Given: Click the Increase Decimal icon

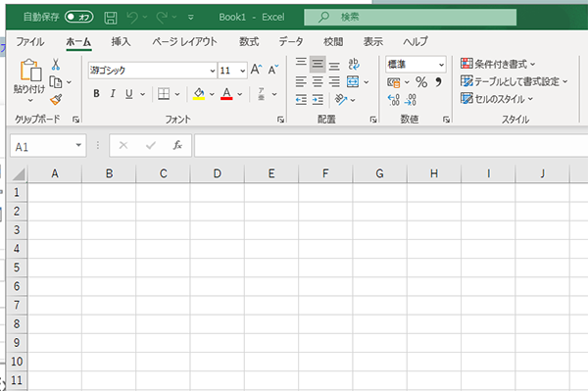Looking at the screenshot, I should tap(394, 100).
